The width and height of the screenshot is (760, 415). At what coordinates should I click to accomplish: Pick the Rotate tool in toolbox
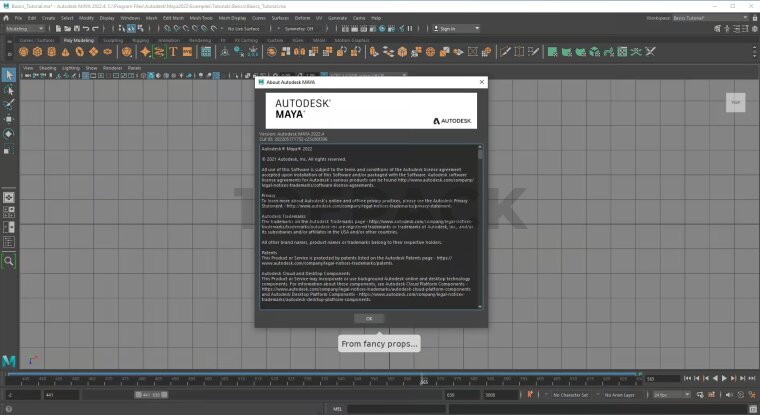pos(9,133)
